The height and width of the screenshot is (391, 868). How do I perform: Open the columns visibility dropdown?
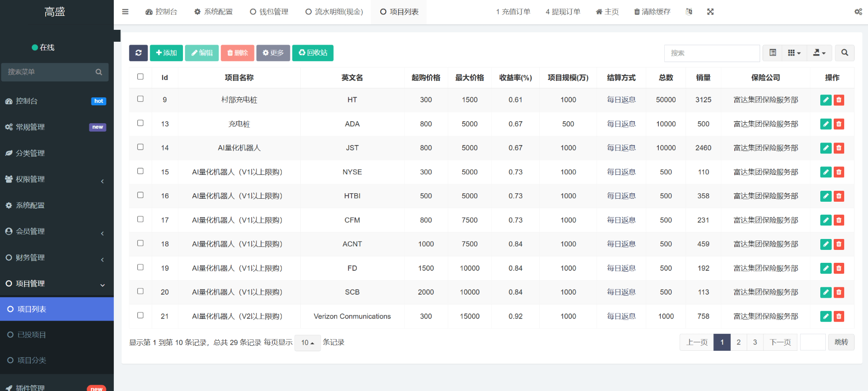pyautogui.click(x=794, y=53)
